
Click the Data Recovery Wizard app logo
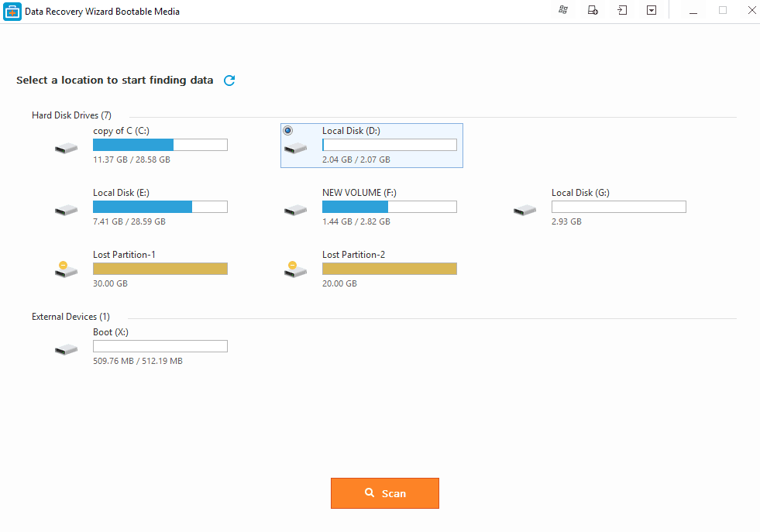pyautogui.click(x=12, y=11)
